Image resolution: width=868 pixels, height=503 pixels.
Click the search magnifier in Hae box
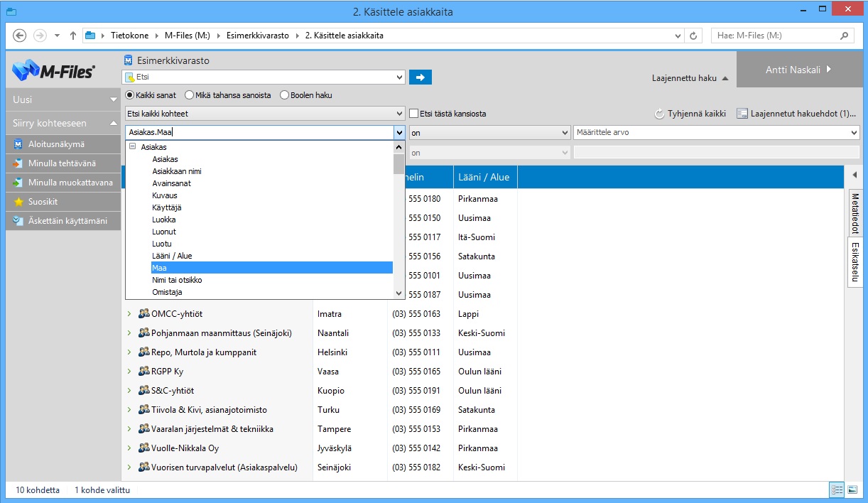point(844,36)
